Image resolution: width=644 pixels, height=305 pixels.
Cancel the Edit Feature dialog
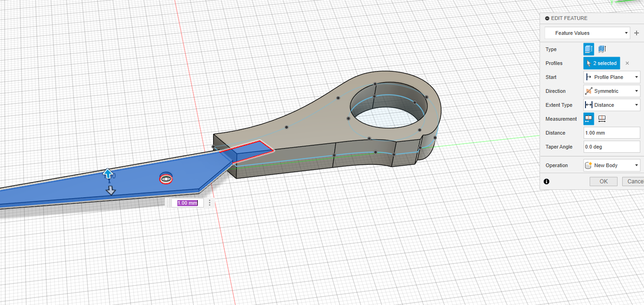[633, 182]
